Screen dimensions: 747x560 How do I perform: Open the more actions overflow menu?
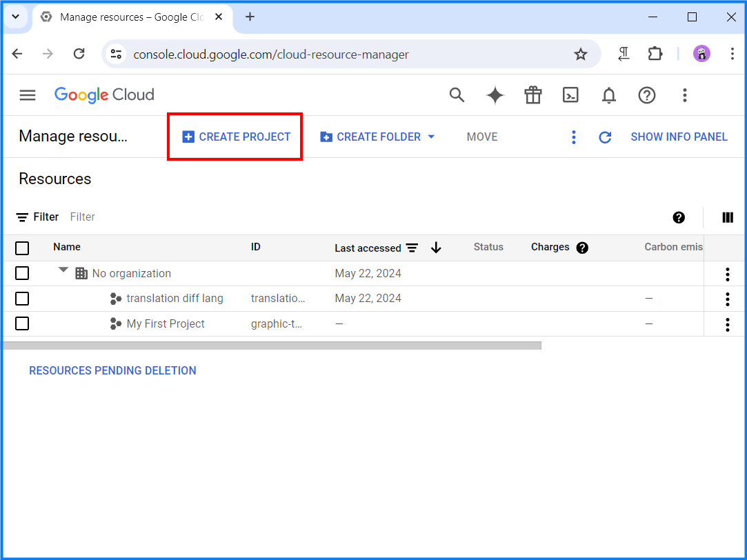click(573, 137)
